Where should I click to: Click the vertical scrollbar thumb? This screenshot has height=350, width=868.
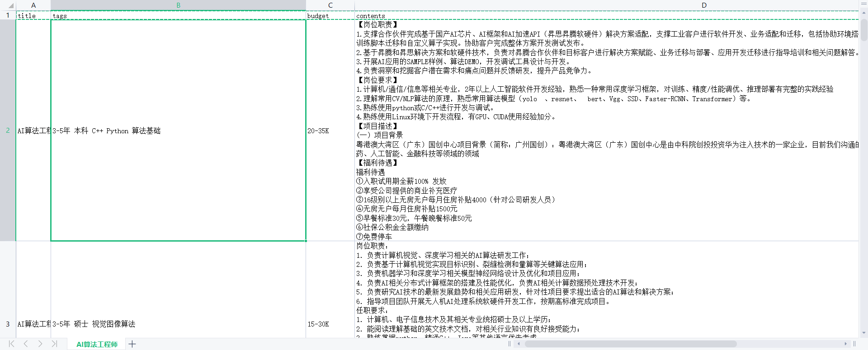(864, 29)
